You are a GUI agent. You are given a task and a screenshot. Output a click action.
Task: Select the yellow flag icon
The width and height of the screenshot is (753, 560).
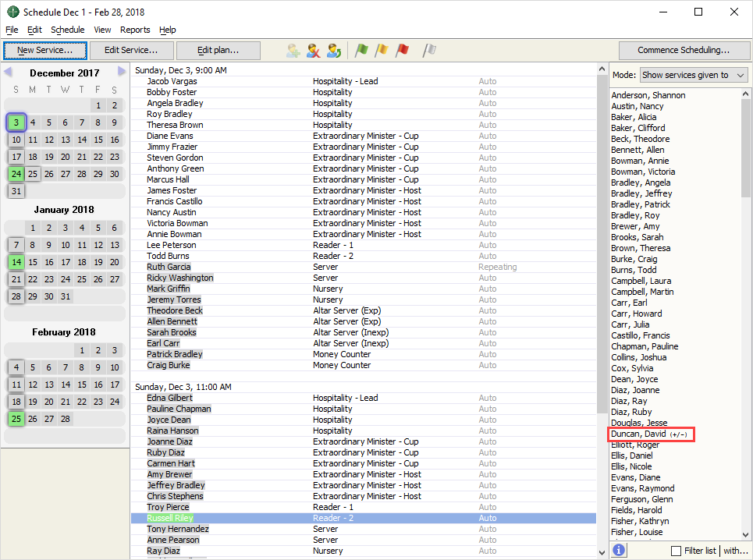[382, 51]
